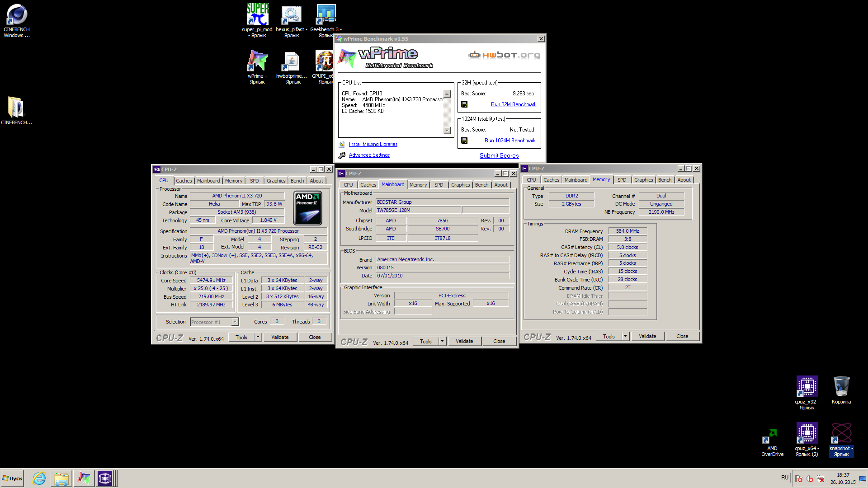Viewport: 868px width, 488px height.
Task: Switch to Bench tab in right CPU-Z window
Action: pyautogui.click(x=665, y=180)
